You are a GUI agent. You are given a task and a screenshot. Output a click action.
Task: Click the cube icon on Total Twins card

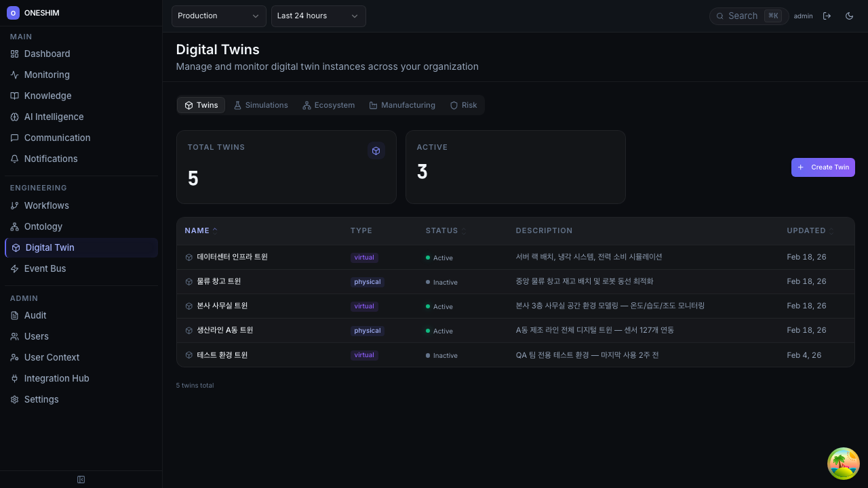[x=376, y=150]
